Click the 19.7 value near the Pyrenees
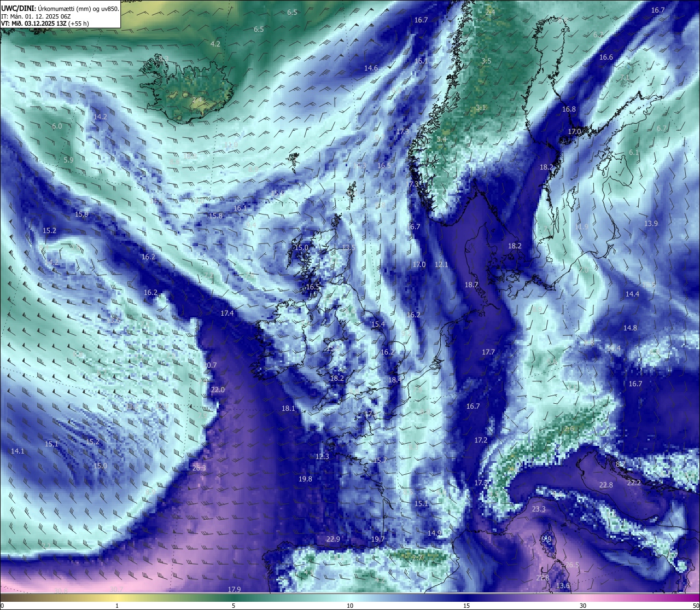 coord(377,539)
